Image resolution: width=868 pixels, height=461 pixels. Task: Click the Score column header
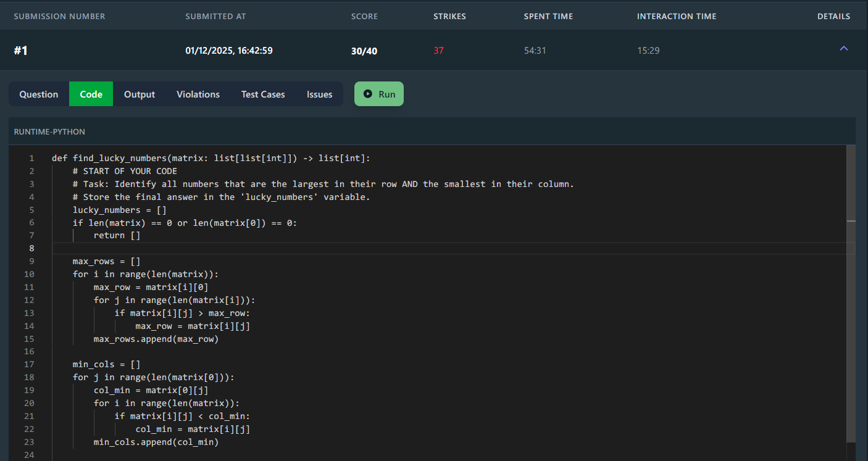coord(364,17)
